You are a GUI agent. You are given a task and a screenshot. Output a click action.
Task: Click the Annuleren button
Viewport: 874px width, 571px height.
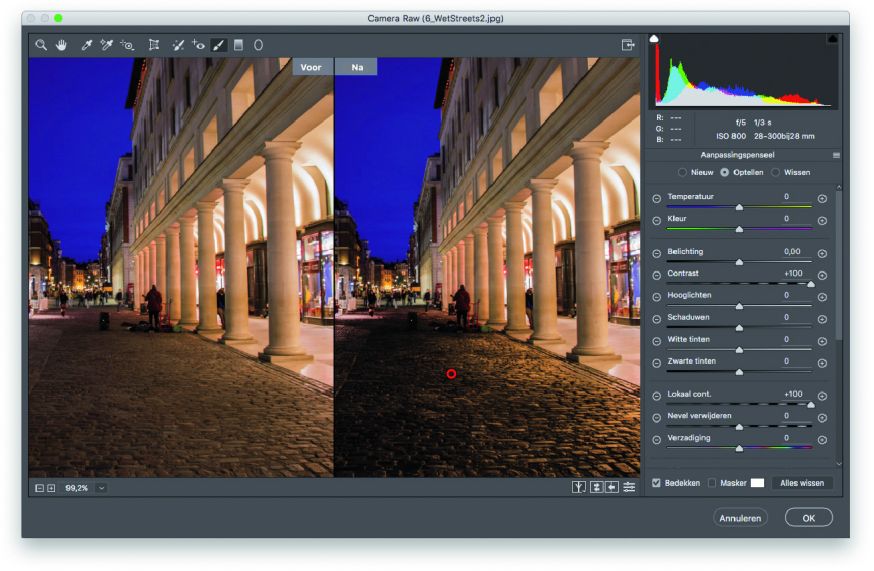740,518
